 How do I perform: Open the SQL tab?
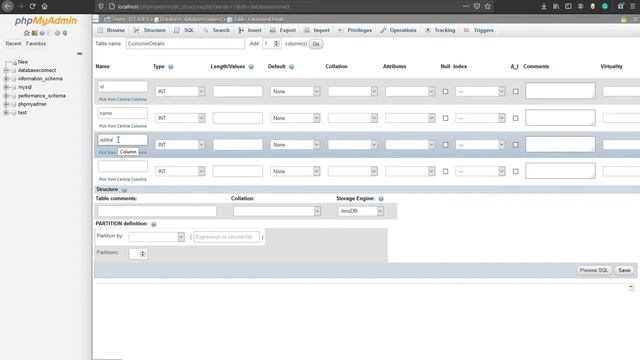click(x=184, y=30)
